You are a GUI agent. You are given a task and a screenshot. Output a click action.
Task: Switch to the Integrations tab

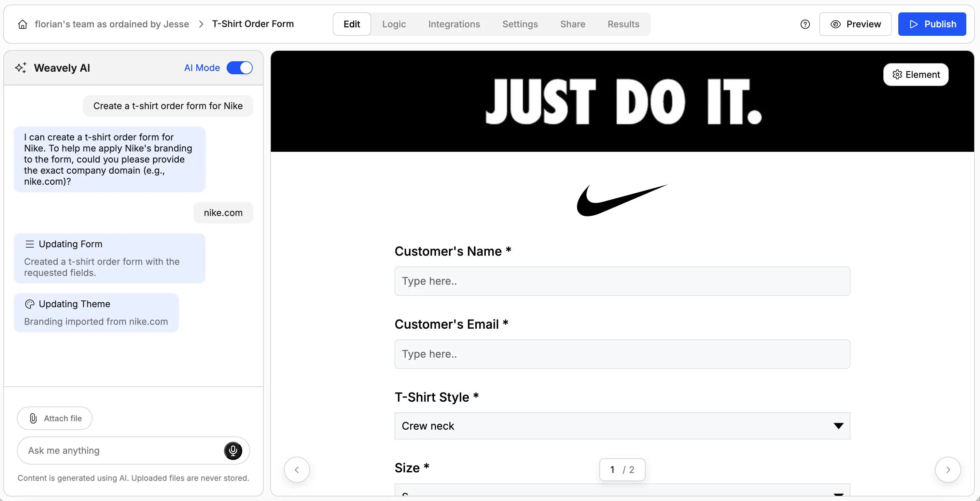point(454,24)
